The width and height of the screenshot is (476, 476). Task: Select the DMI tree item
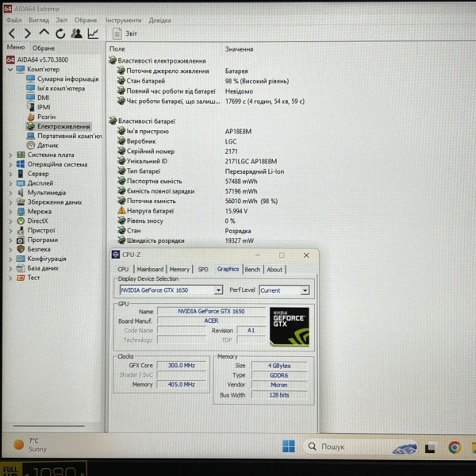coord(38,98)
